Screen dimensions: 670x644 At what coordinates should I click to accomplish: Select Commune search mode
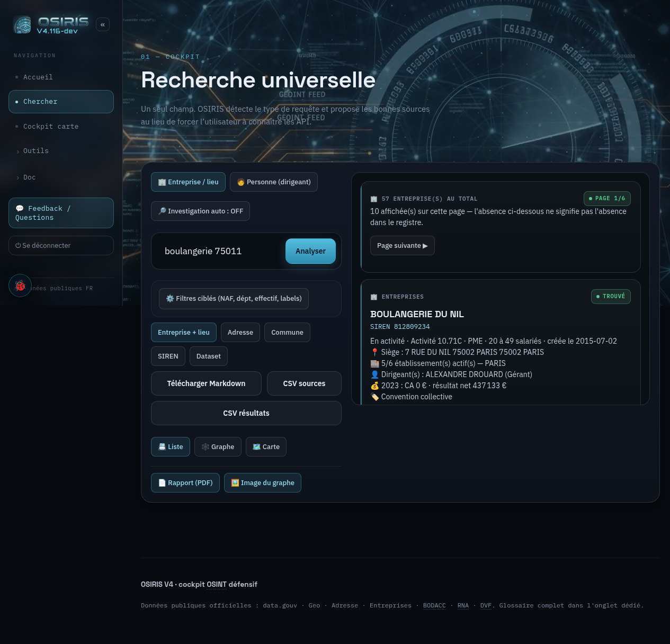[287, 332]
